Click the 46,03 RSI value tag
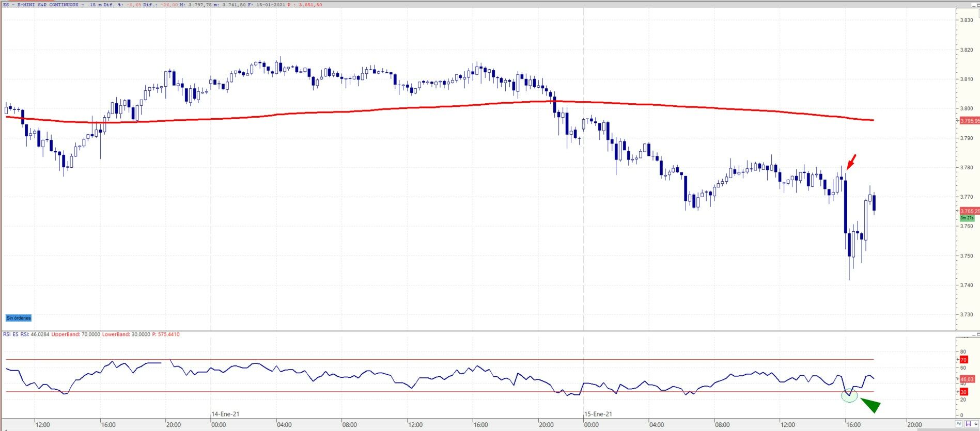This screenshot has width=980, height=431. (x=967, y=379)
